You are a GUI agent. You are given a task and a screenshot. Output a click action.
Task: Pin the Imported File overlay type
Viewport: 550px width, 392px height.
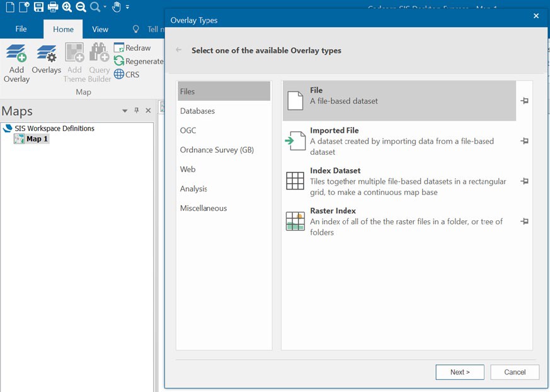click(x=524, y=141)
